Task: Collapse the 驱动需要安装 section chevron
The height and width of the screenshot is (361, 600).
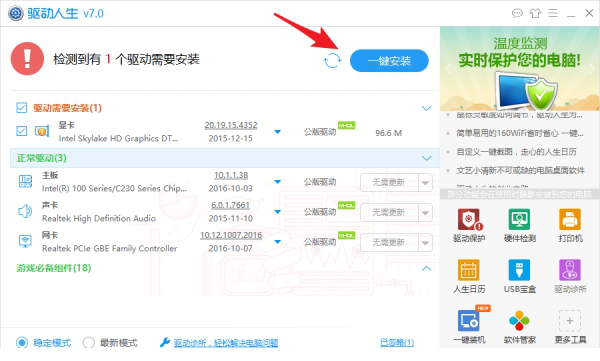Action: coord(426,108)
